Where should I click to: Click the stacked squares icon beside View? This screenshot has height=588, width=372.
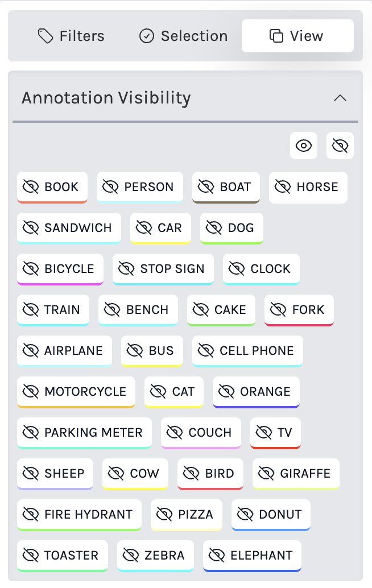pyautogui.click(x=276, y=36)
